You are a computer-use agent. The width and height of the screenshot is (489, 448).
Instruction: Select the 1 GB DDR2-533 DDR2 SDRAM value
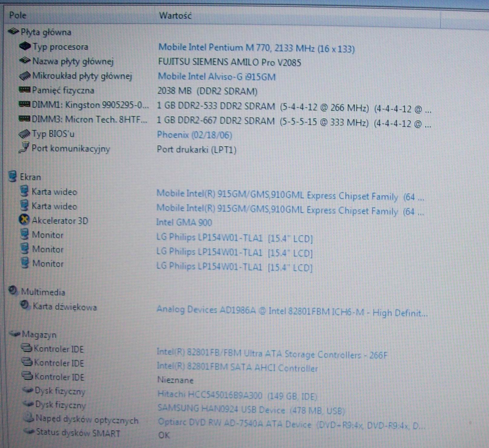[294, 107]
